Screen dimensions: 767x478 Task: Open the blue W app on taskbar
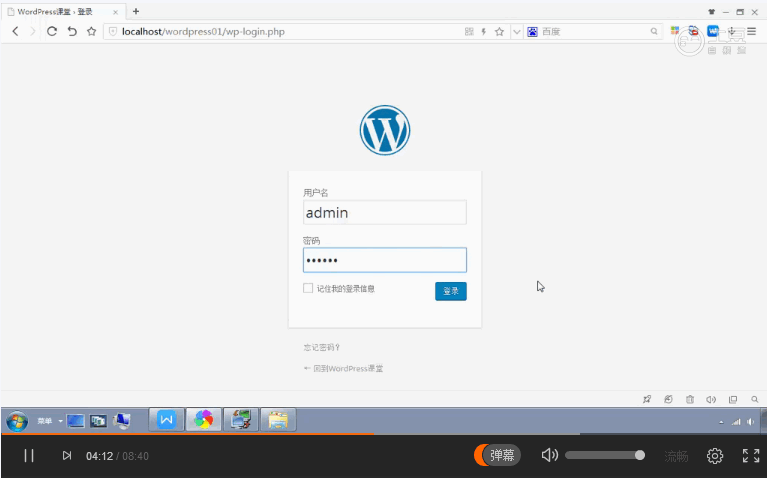tap(166, 420)
